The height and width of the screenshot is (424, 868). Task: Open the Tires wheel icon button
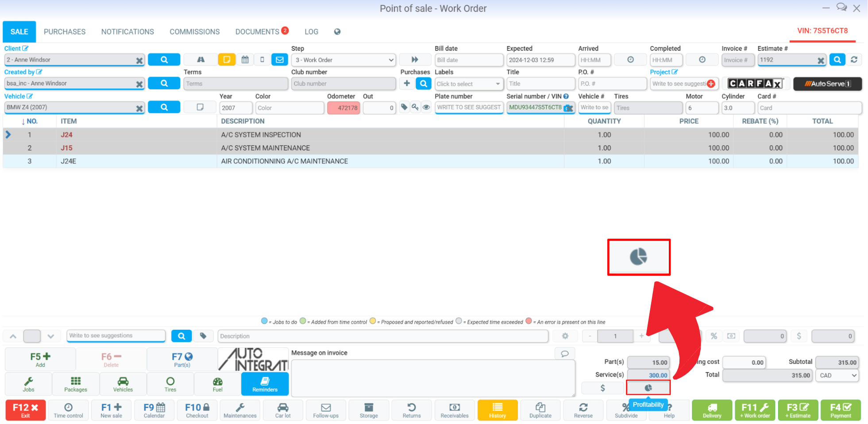[x=170, y=384]
